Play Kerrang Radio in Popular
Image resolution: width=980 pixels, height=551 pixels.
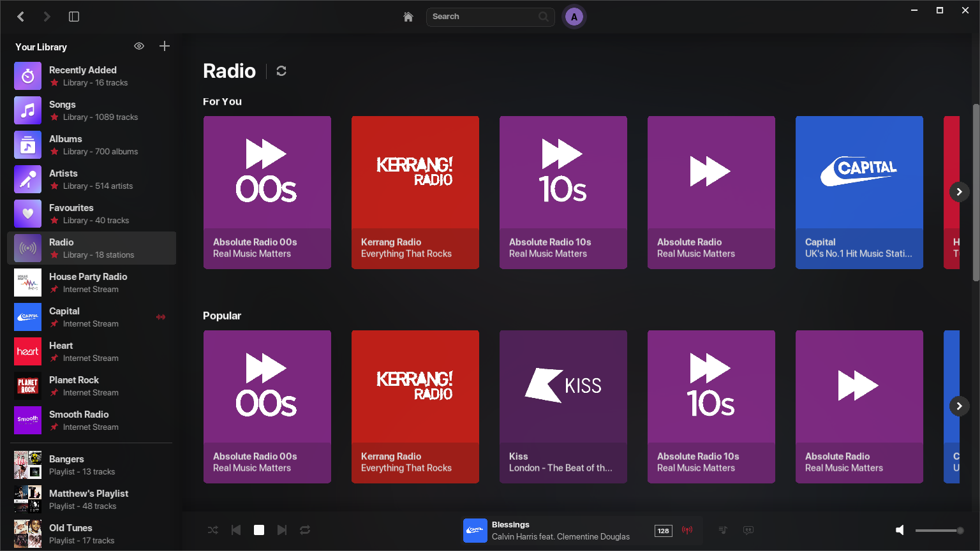tap(415, 407)
